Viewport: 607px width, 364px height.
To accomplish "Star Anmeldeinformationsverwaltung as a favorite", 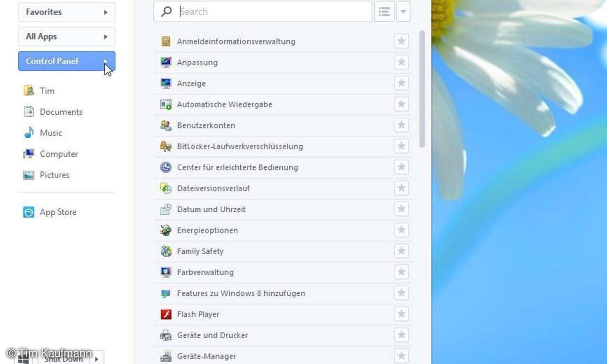I will pos(402,41).
